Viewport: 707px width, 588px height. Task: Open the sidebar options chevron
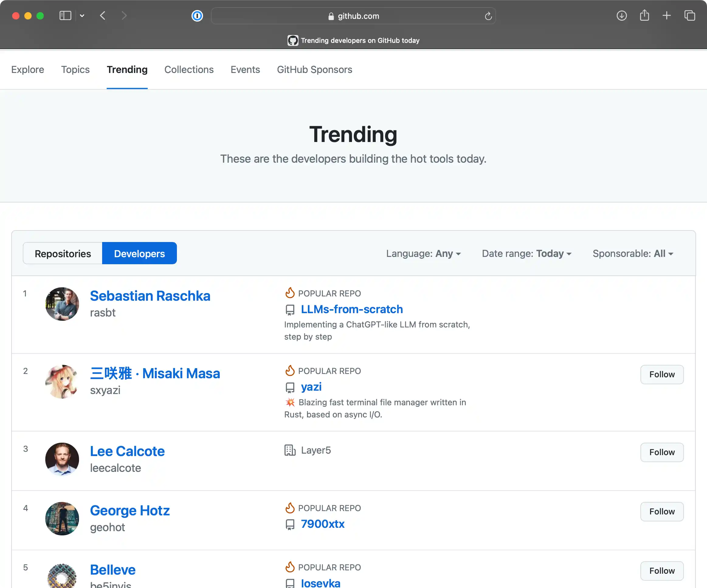(x=82, y=16)
